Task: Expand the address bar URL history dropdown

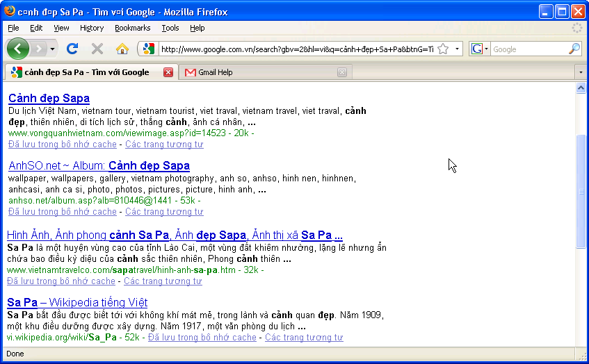Action: (x=457, y=49)
